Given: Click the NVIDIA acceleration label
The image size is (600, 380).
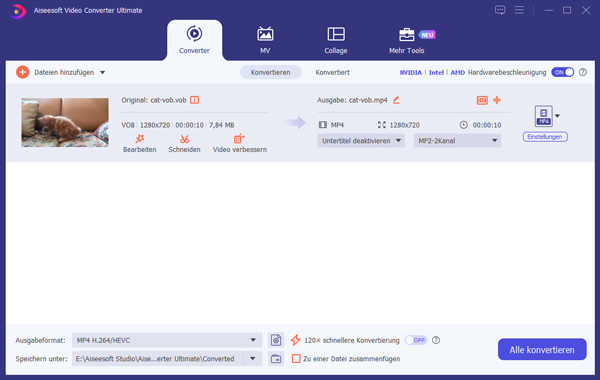Looking at the screenshot, I should [411, 72].
